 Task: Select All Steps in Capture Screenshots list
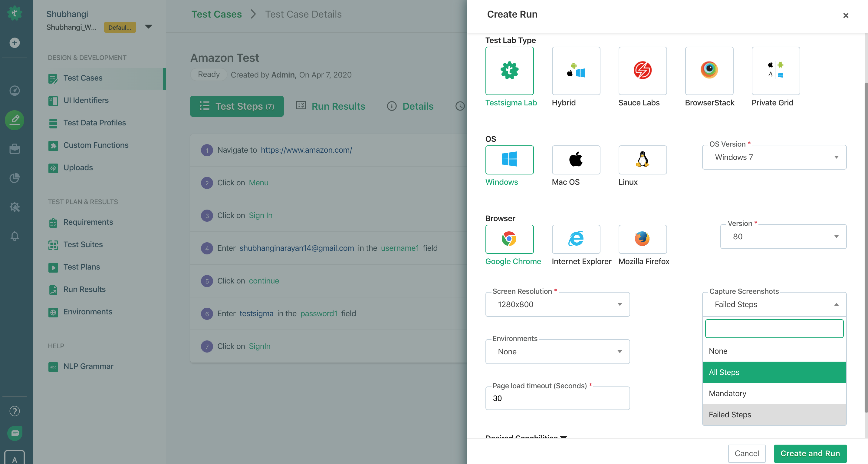(x=774, y=372)
